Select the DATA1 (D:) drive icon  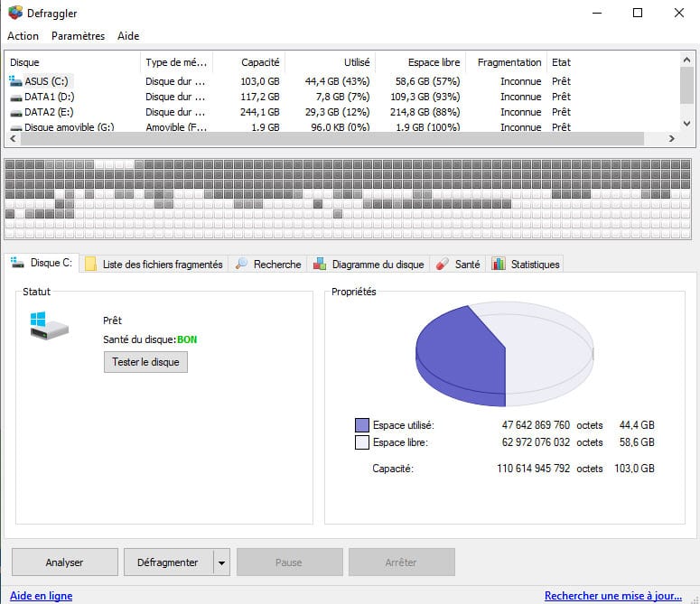tap(16, 98)
